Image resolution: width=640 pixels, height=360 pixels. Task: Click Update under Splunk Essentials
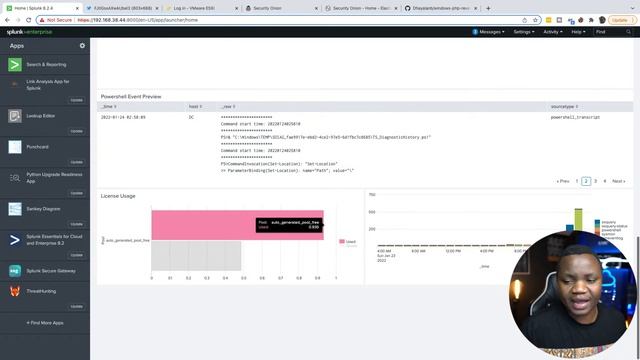tap(76, 255)
